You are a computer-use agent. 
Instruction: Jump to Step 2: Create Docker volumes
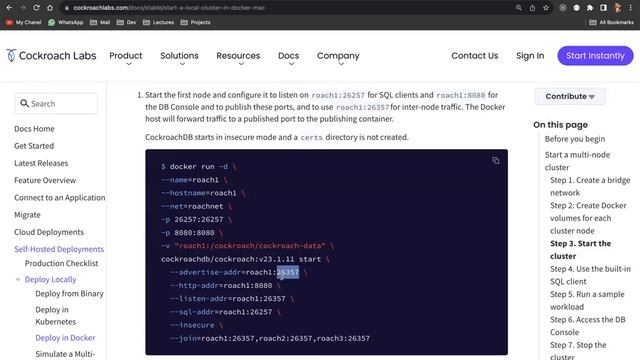point(588,218)
